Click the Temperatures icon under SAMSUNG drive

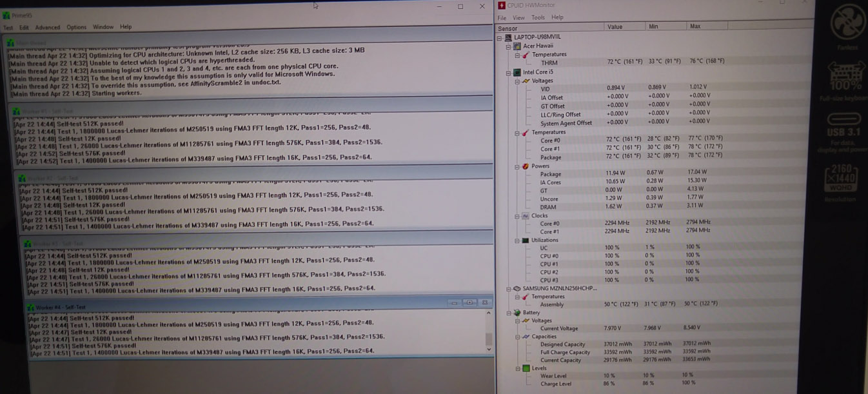[x=526, y=297]
